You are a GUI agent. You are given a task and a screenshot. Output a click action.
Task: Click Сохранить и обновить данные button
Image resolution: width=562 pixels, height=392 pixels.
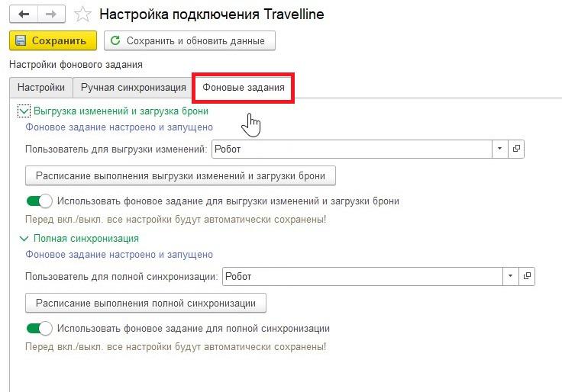click(189, 40)
